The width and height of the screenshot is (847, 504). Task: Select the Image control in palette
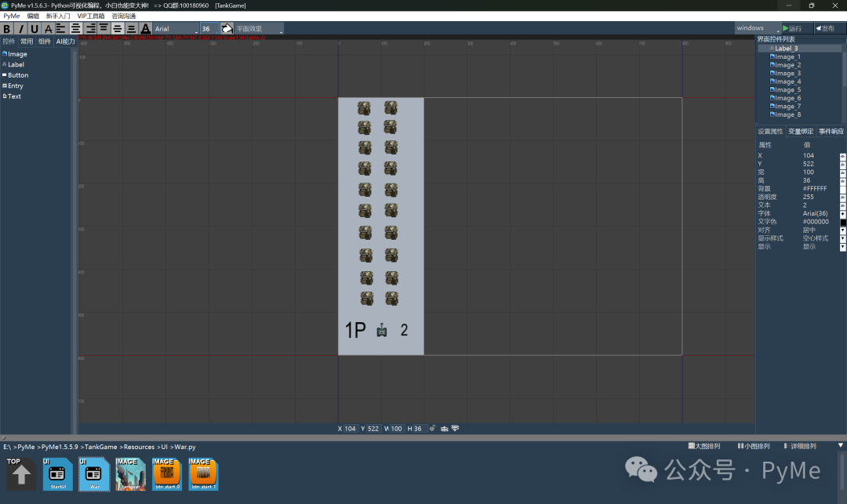15,54
